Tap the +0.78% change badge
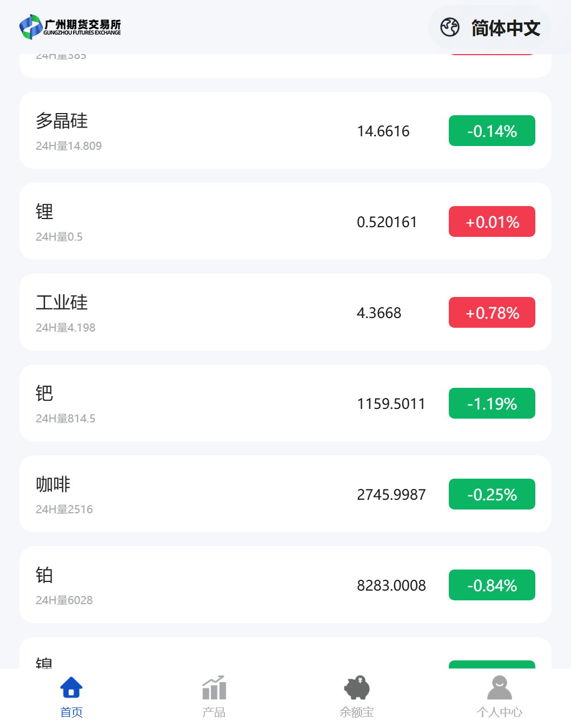The image size is (571, 728). pos(492,313)
